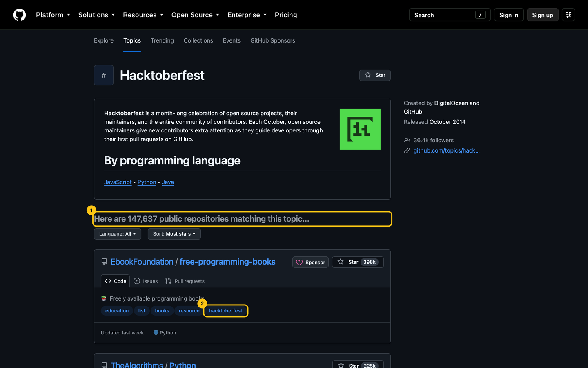Switch to the Trending tab
Screen dimensions: 588x368
tap(162, 40)
